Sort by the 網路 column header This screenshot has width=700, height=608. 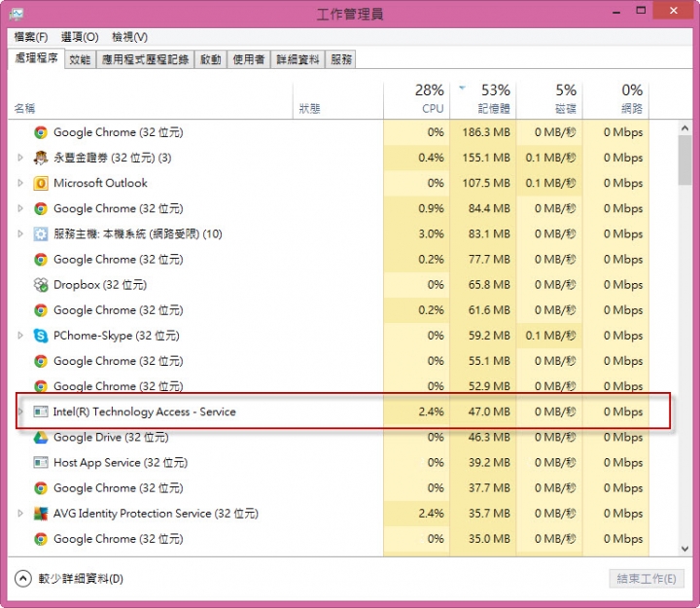[615, 100]
